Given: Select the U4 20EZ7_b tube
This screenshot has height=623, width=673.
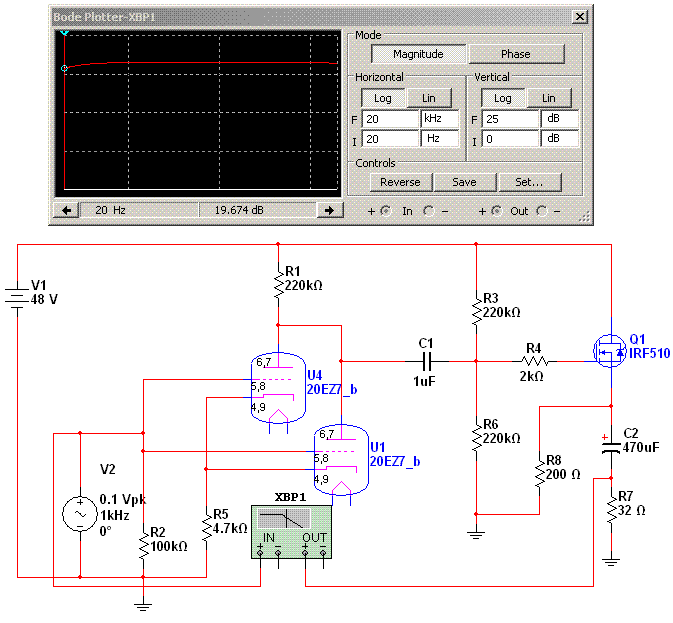Looking at the screenshot, I should (278, 390).
